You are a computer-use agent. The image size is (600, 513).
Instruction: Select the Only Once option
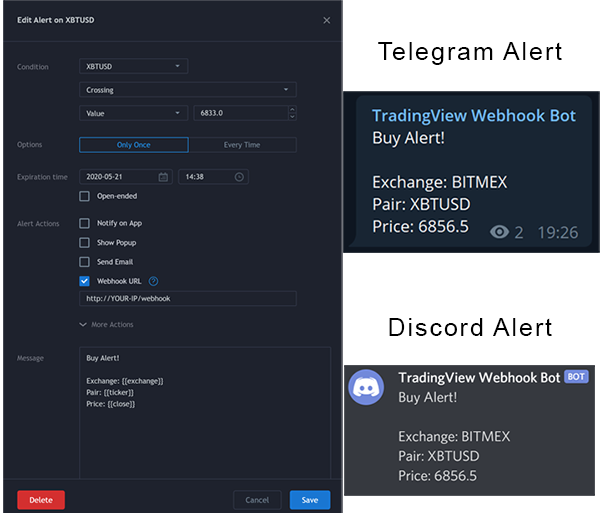pos(134,145)
